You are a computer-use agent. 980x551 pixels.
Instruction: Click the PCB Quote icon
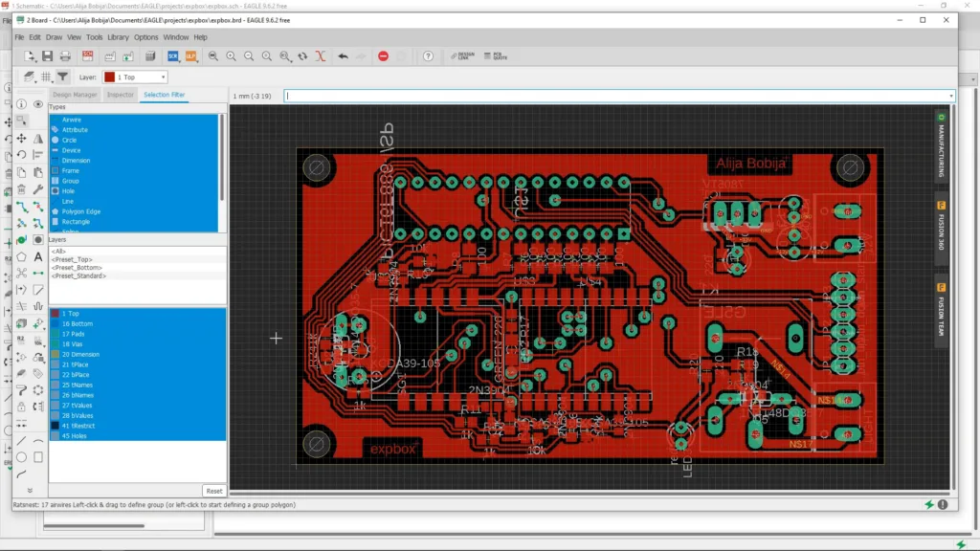pos(497,56)
